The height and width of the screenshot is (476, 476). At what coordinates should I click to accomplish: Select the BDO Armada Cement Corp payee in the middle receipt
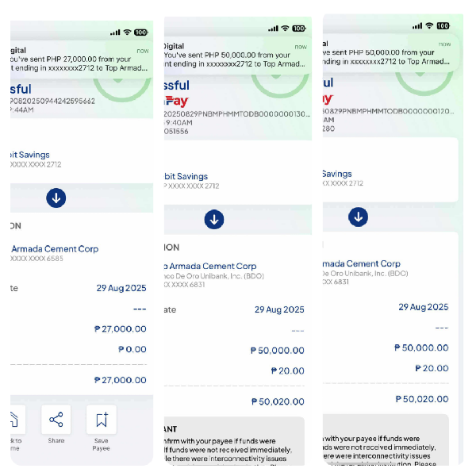214,275
